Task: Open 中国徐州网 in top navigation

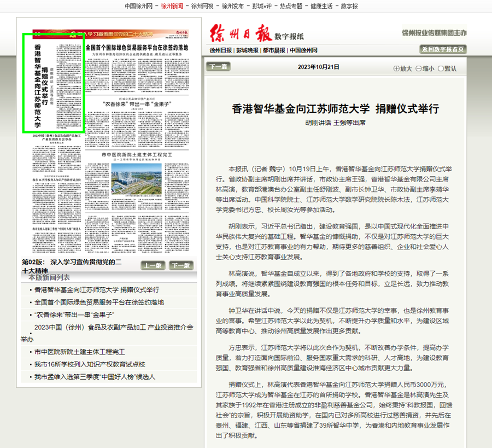Action: tap(138, 6)
